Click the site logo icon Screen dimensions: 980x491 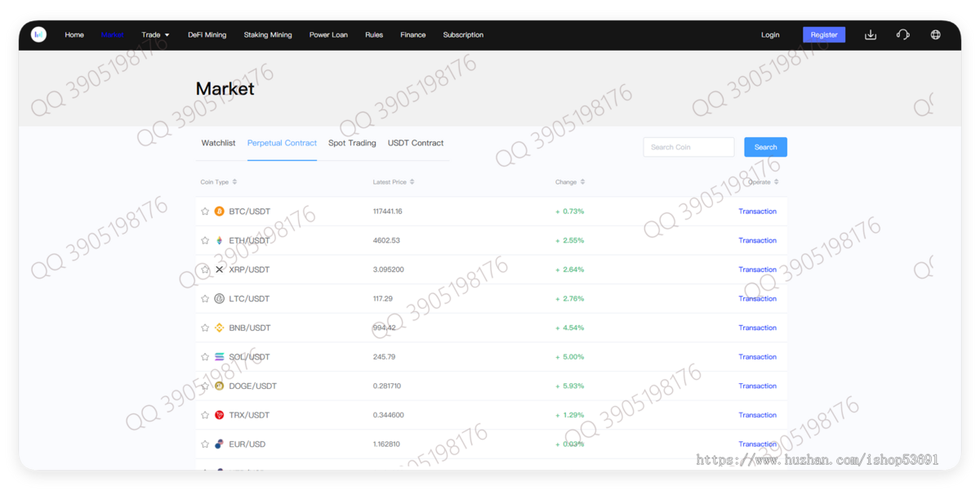pos(38,34)
